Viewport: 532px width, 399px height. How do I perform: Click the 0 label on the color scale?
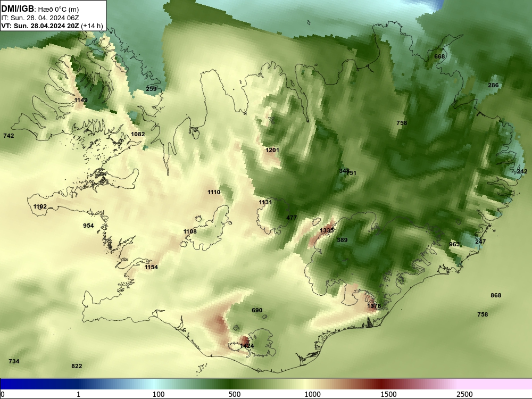coord(3,394)
